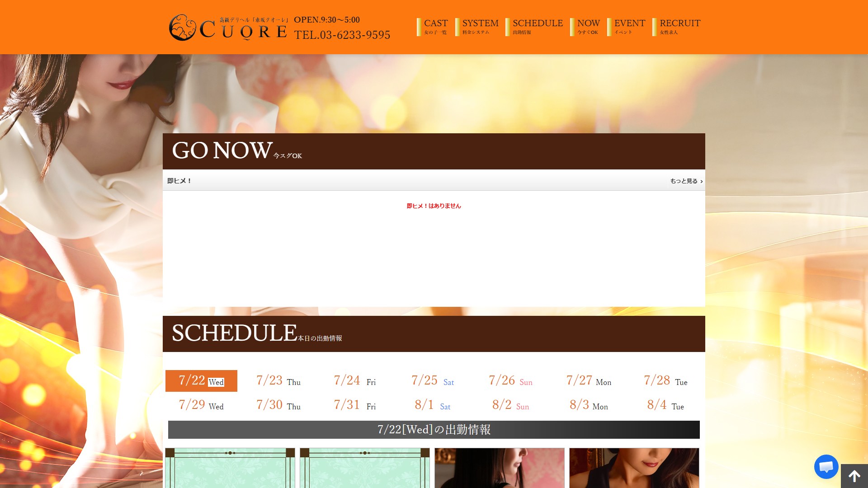868x488 pixels.
Task: Pick the 8/4 Tue schedule date
Action: click(x=665, y=405)
